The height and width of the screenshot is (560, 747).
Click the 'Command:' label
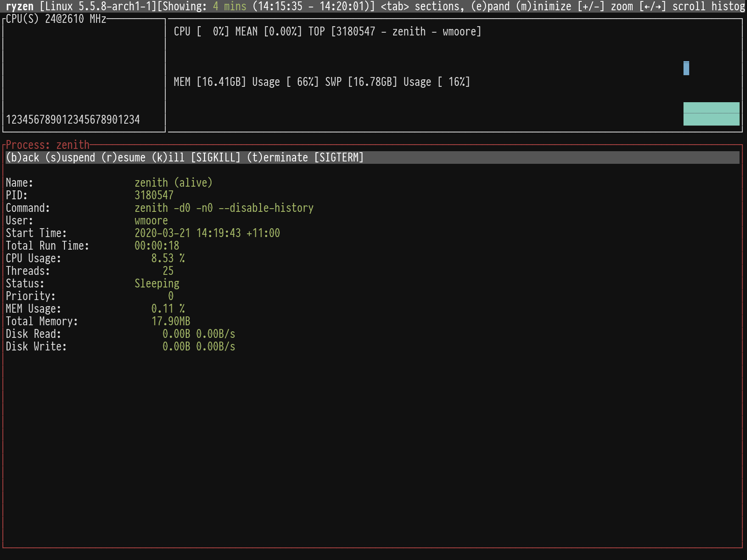point(28,208)
